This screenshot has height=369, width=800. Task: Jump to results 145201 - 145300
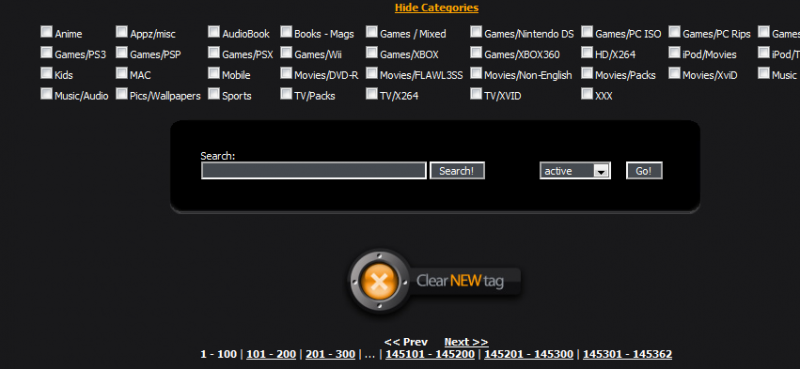click(529, 354)
